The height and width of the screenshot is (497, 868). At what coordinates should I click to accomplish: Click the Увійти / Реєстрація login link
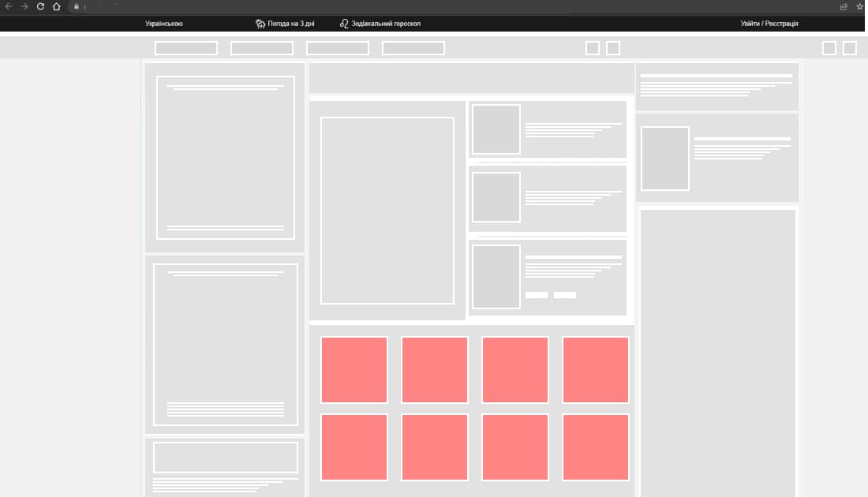(769, 24)
